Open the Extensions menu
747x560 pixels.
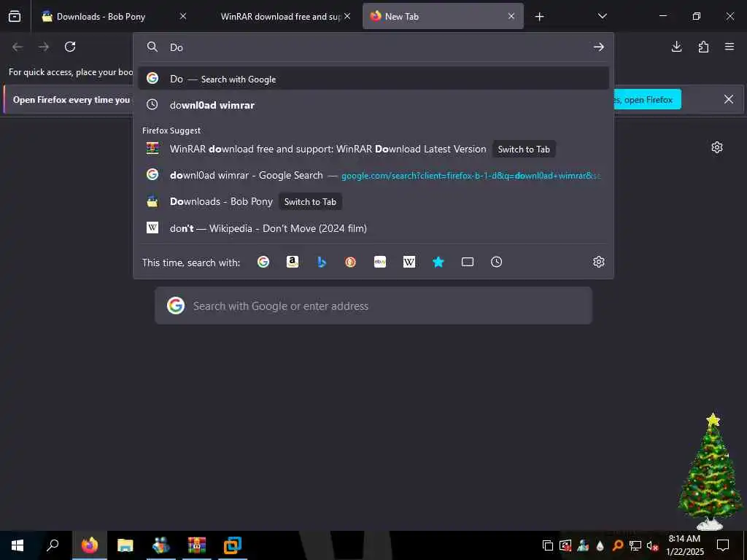[x=703, y=47]
